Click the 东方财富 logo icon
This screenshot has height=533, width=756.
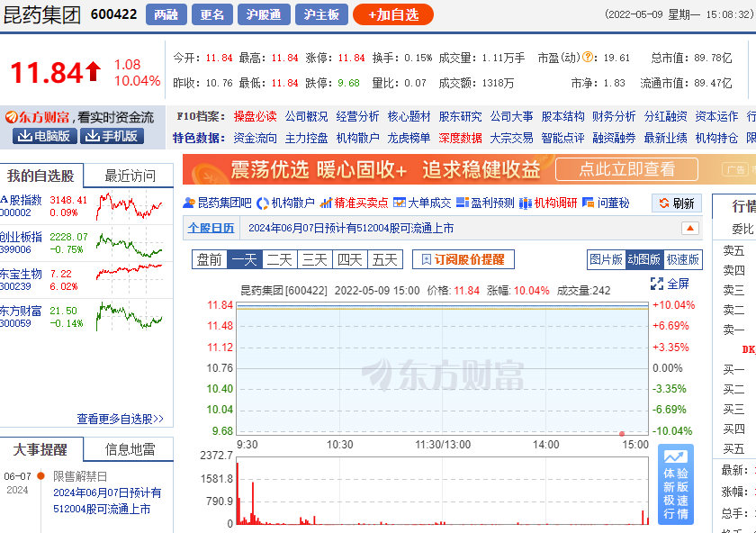pyautogui.click(x=12, y=117)
